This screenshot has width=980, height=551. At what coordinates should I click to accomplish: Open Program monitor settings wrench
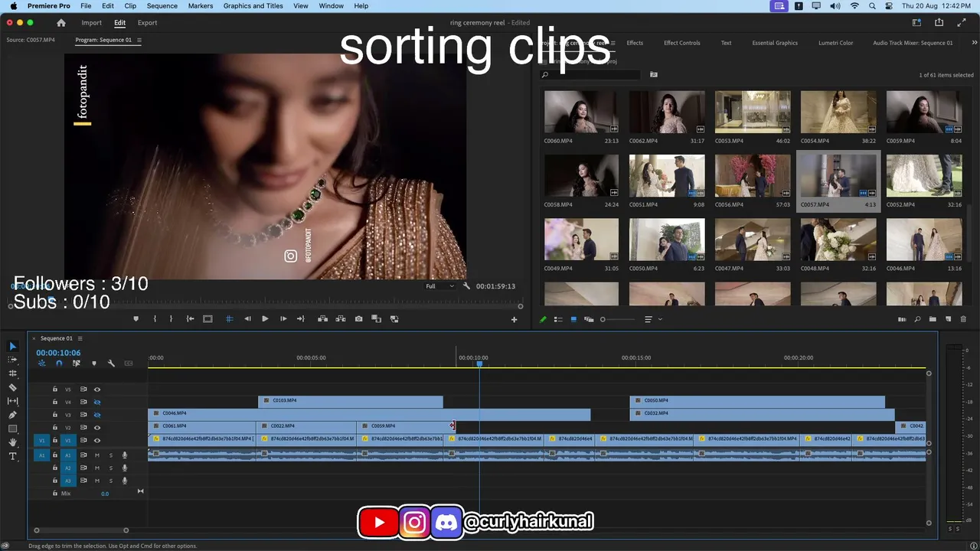click(466, 286)
